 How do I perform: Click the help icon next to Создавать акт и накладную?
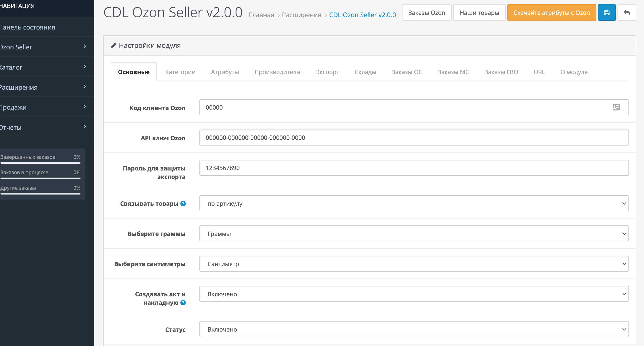[183, 303]
